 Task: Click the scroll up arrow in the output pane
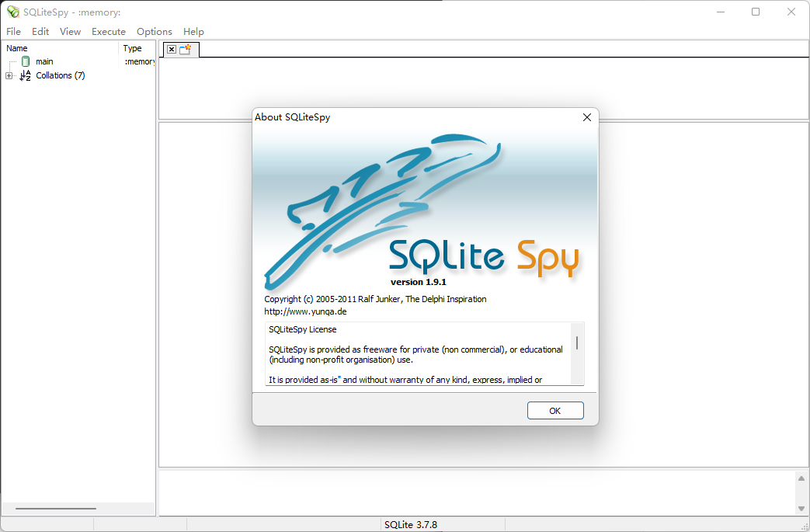(x=801, y=478)
